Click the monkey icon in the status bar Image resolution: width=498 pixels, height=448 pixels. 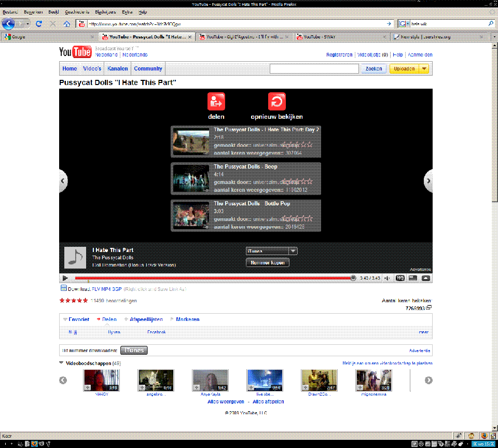pos(472,436)
